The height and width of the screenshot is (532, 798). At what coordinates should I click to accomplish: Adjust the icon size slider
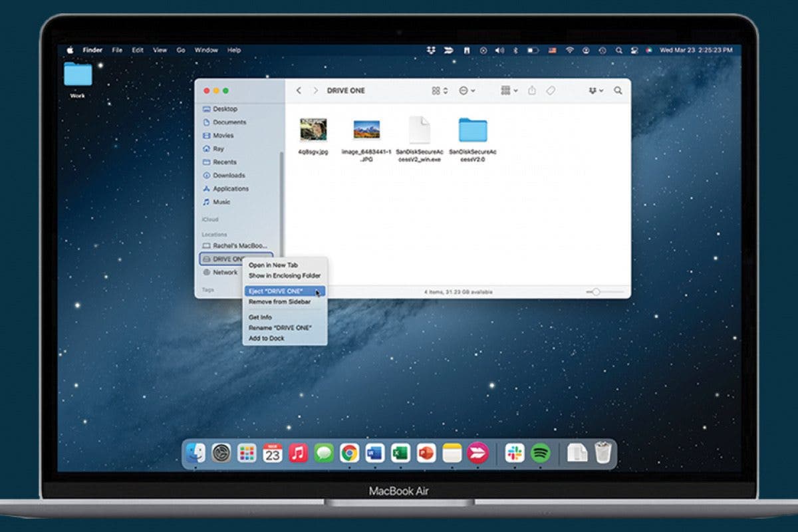(x=597, y=292)
